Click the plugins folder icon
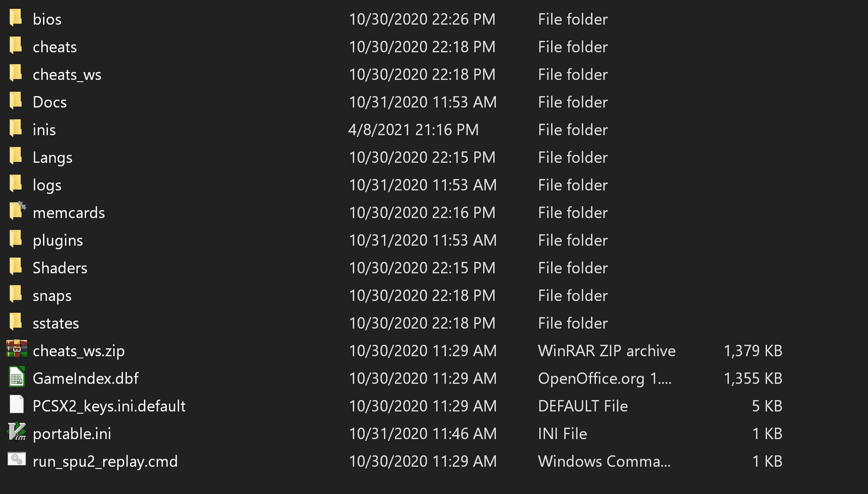The image size is (868, 494). point(16,240)
